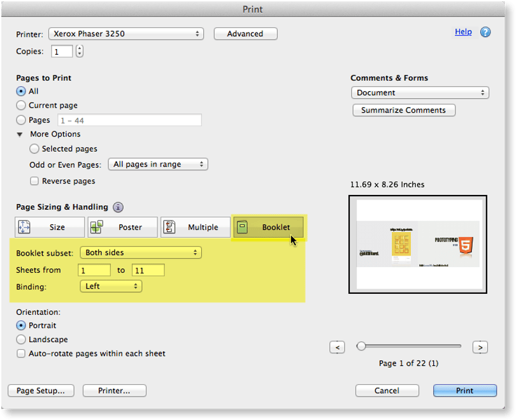Open the Help link

463,32
